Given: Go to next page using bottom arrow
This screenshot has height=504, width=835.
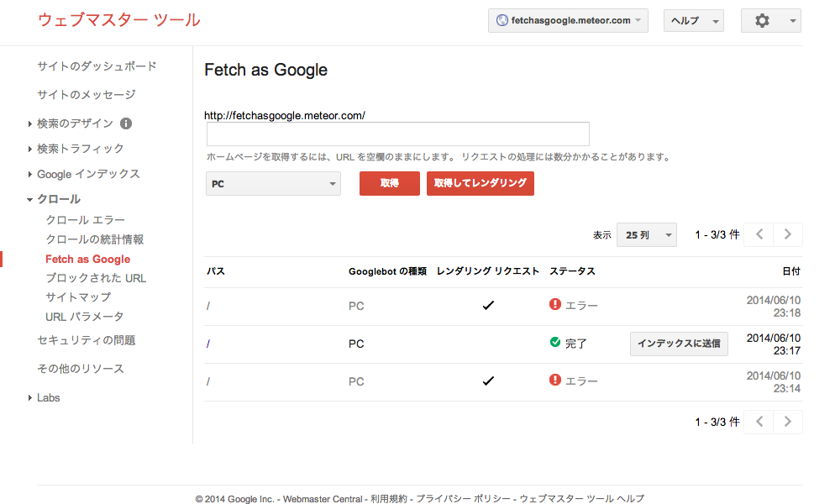Looking at the screenshot, I should tap(788, 422).
